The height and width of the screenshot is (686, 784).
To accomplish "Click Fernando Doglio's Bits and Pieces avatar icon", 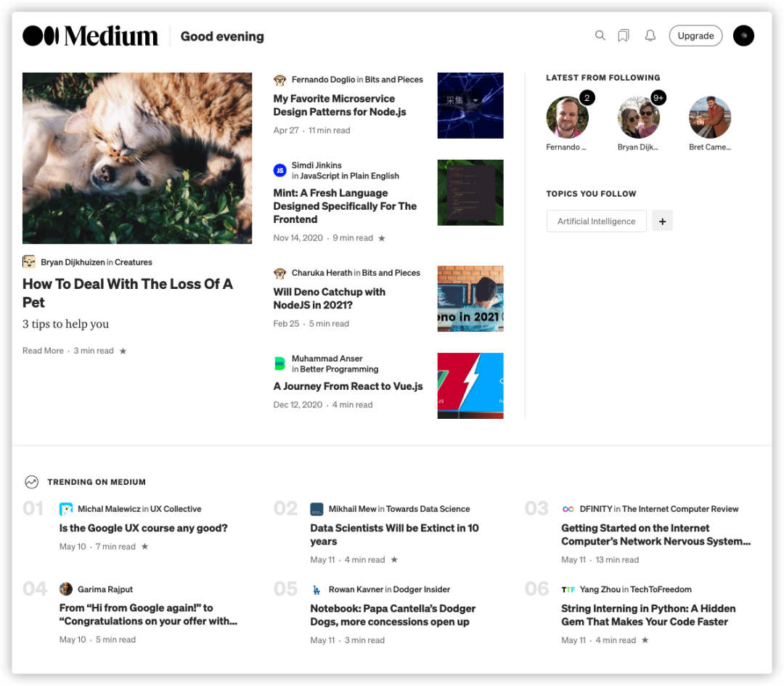I will [x=279, y=80].
